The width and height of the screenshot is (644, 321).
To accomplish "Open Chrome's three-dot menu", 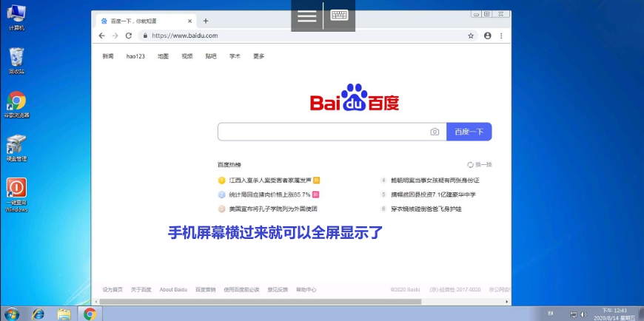I will (x=501, y=36).
